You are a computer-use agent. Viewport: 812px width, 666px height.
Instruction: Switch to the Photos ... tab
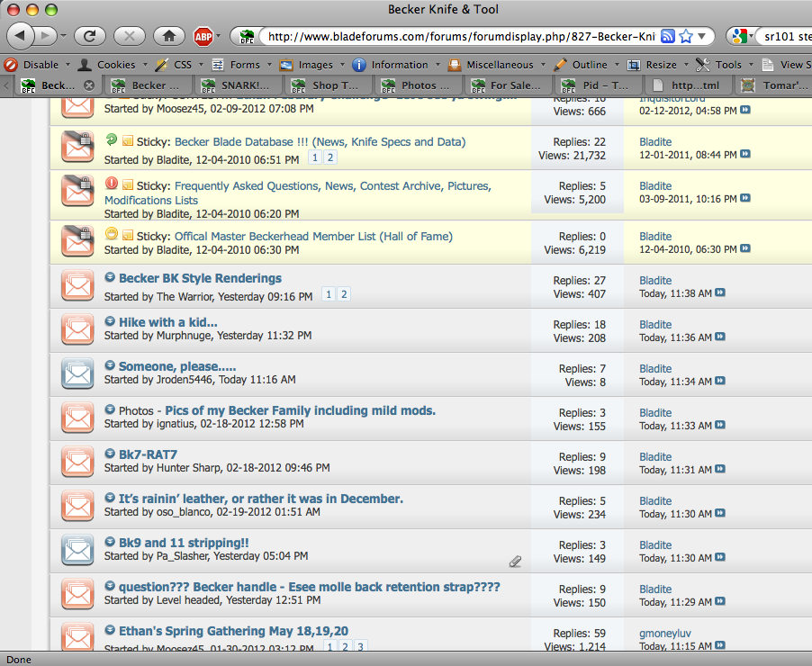click(x=419, y=85)
